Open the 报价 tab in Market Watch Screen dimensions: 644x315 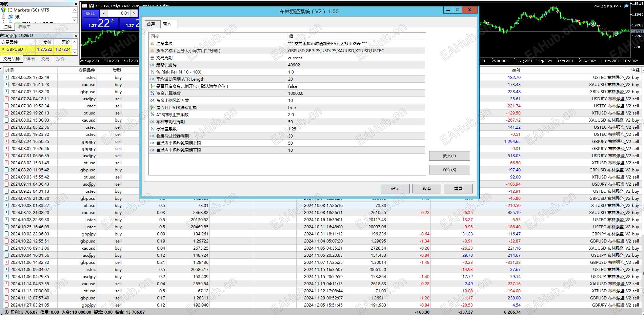tap(60, 59)
